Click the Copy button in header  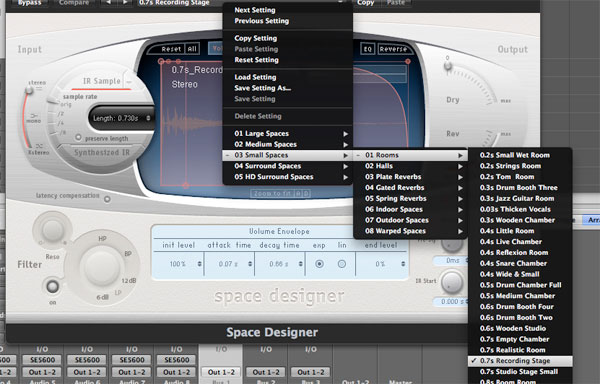[x=365, y=3]
